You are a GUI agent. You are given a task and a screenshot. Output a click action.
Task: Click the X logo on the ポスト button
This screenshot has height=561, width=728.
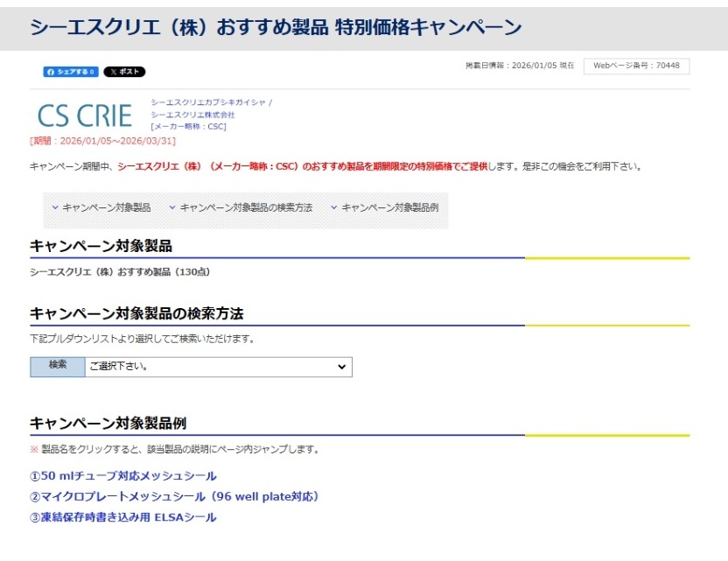click(113, 72)
